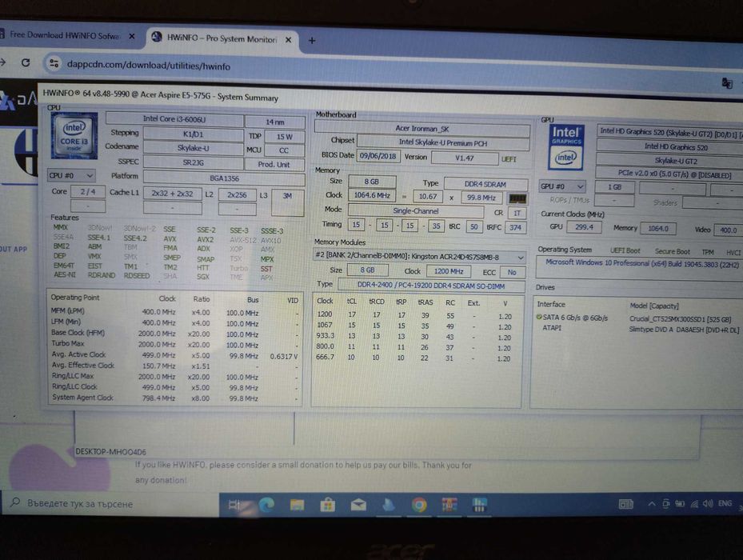743x560 pixels.
Task: Click the 0.6317 V VID value
Action: pyautogui.click(x=283, y=356)
